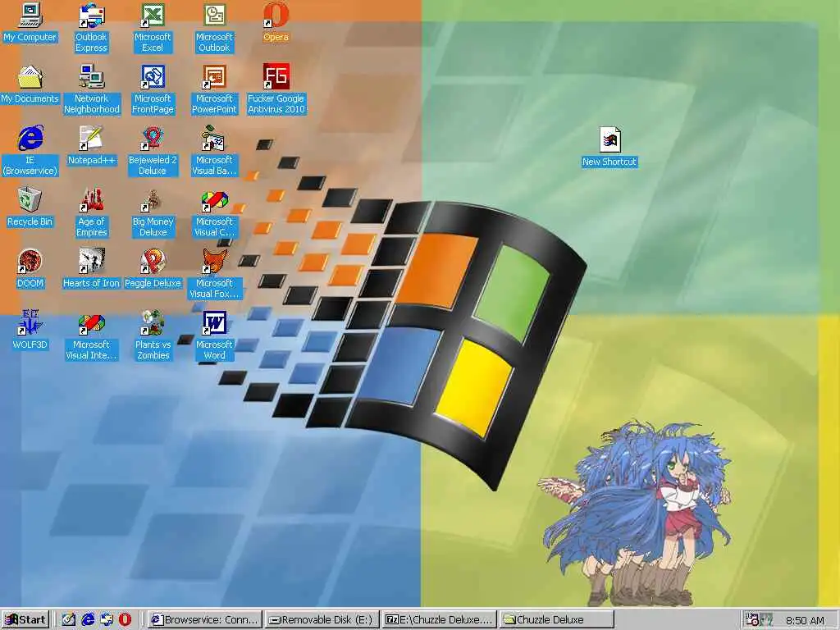Image resolution: width=840 pixels, height=630 pixels.
Task: Open the Start menu
Action: tap(25, 620)
